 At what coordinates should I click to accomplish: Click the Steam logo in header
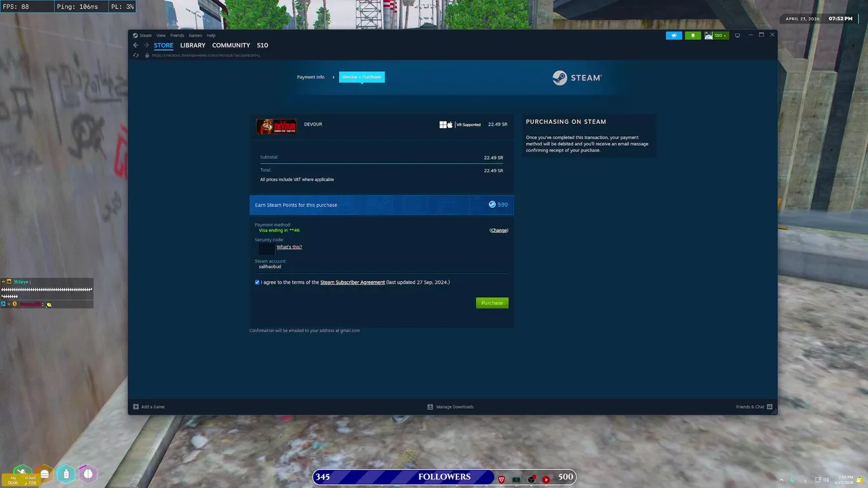(x=577, y=78)
